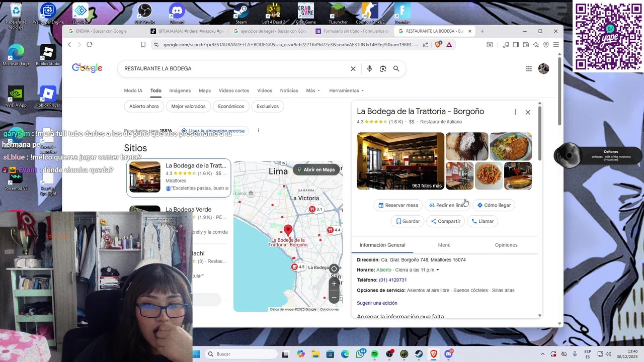Open Brave main hamburger menu

556,45
